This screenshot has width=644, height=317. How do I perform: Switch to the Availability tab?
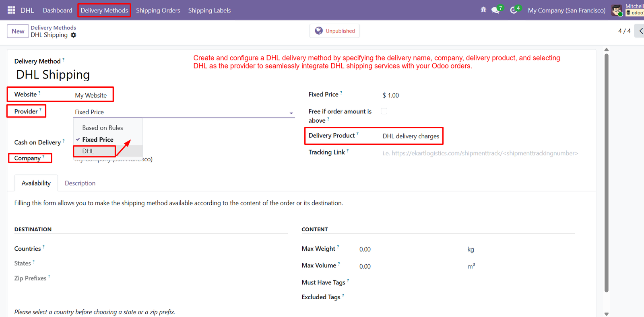click(36, 183)
